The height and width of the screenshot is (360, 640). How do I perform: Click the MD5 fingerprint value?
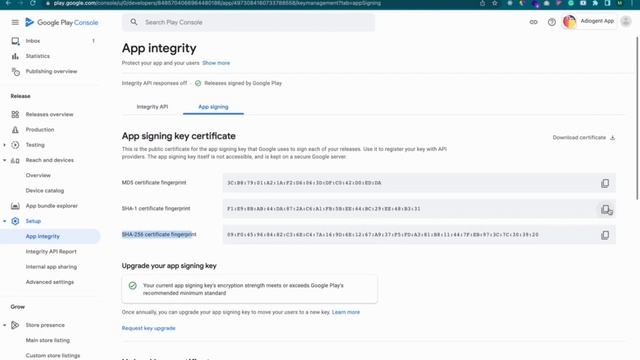coord(304,183)
